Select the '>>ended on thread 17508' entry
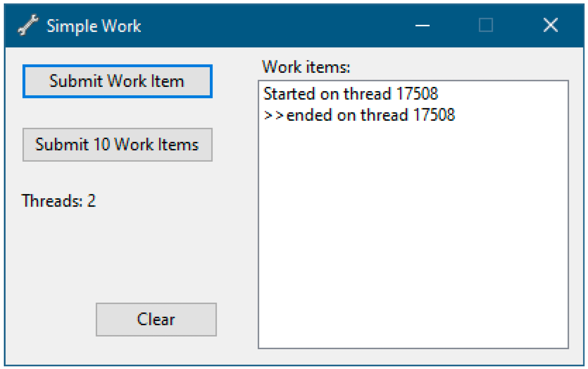The image size is (588, 369). 359,115
